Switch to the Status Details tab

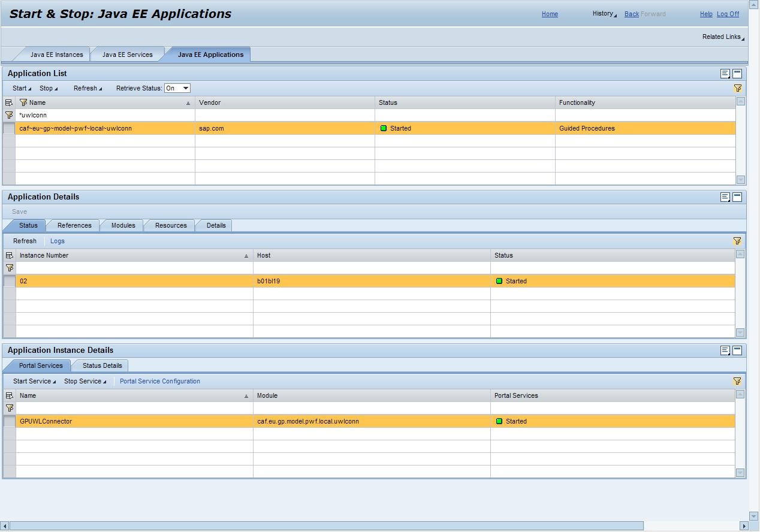(102, 365)
